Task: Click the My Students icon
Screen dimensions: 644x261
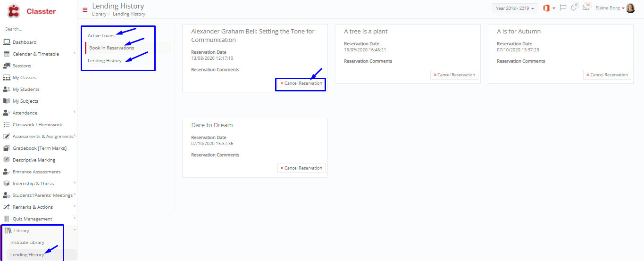Action: click(7, 90)
